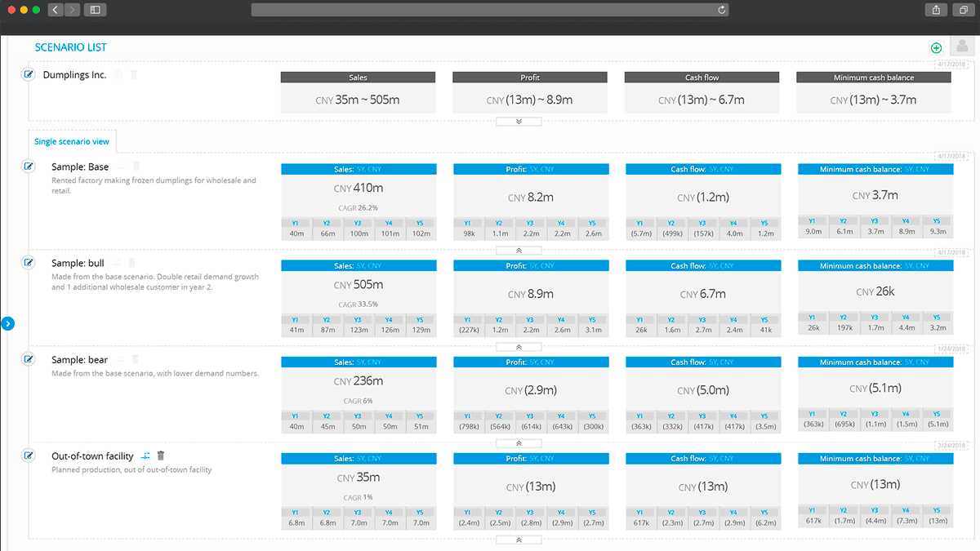Click the Sample: bull Profit header
Viewport: 980px width, 551px height.
pyautogui.click(x=531, y=266)
